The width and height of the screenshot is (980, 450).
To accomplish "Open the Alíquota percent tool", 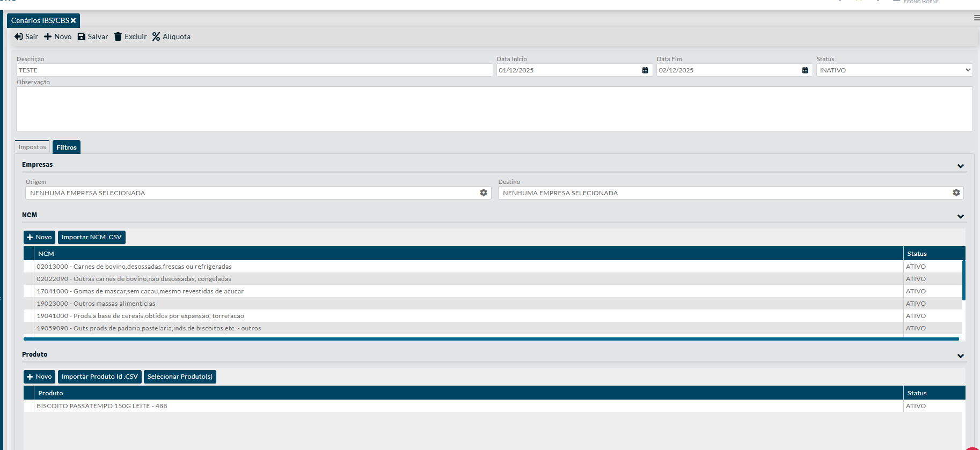I will tap(156, 36).
